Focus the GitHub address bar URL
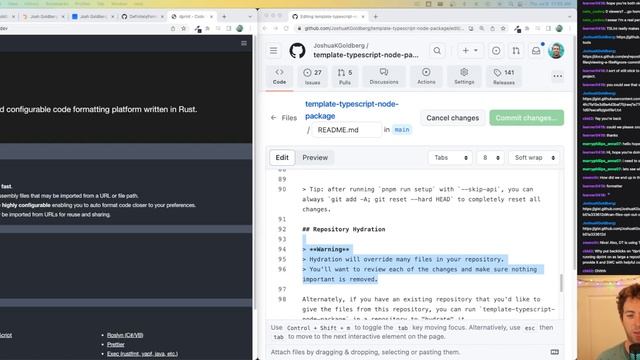Viewport: 640px width, 360px height. coord(384,29)
